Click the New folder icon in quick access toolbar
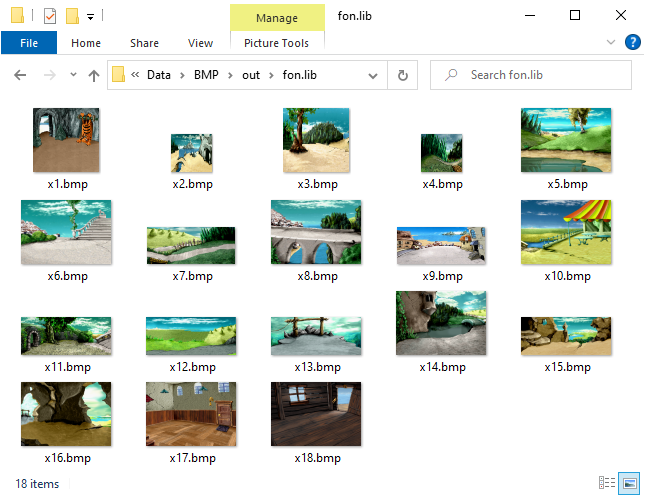645x496 pixels. tap(72, 16)
